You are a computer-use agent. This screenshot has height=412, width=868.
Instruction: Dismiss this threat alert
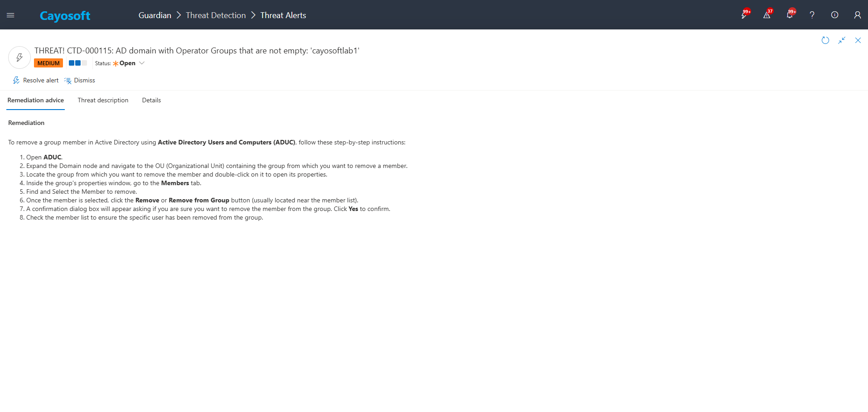tap(80, 80)
